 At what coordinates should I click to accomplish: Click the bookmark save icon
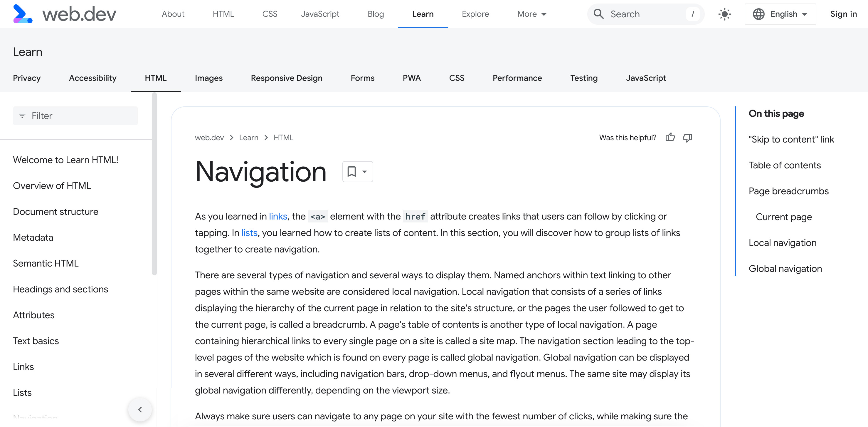[x=351, y=172]
